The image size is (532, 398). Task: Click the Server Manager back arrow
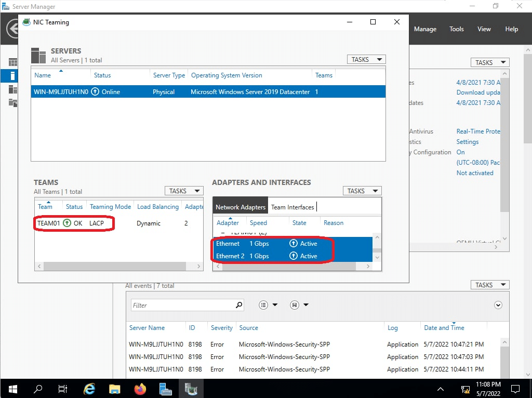[12, 29]
